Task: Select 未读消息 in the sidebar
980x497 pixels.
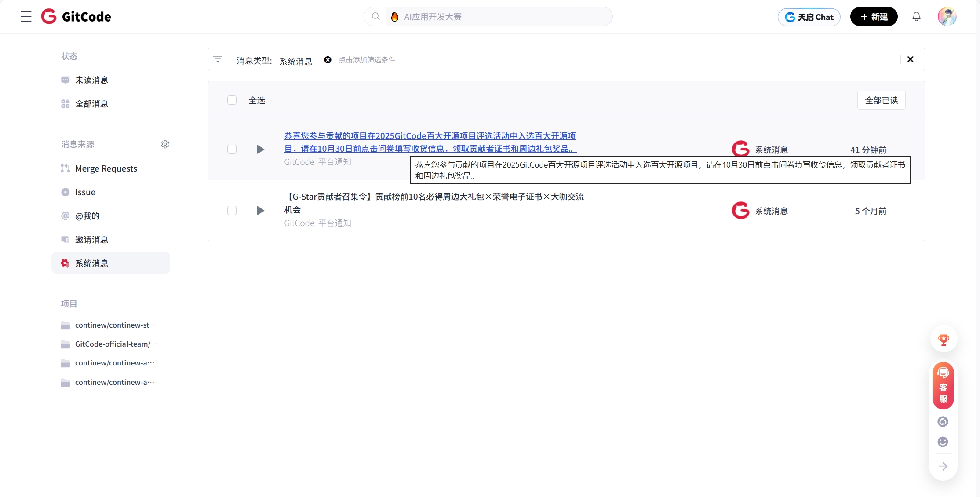Action: 91,80
